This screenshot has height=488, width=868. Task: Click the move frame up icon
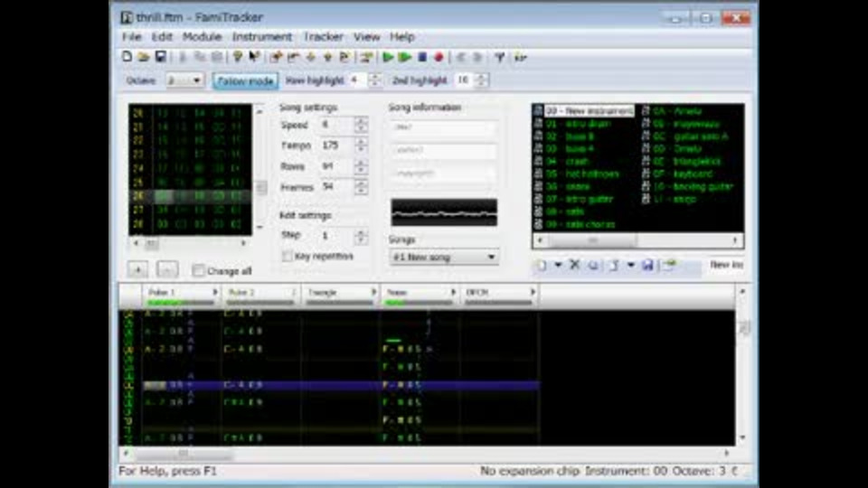pos(327,57)
